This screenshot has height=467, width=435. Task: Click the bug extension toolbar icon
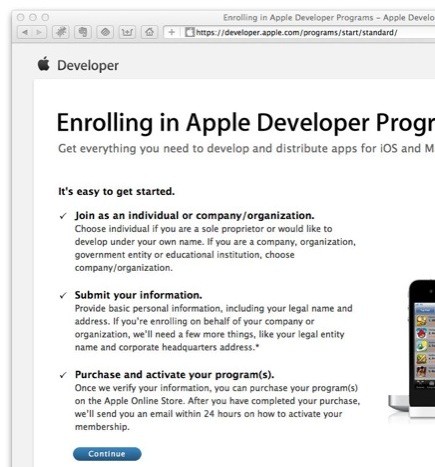(x=61, y=32)
